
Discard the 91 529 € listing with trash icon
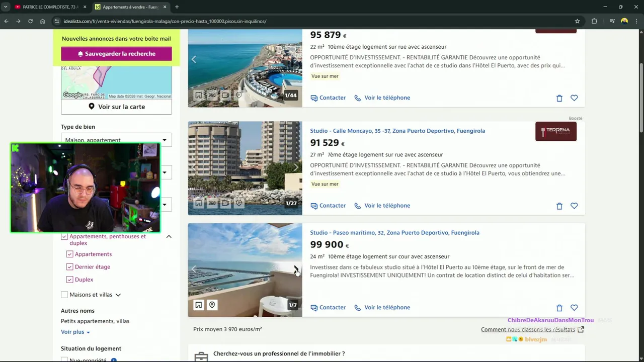tap(559, 206)
